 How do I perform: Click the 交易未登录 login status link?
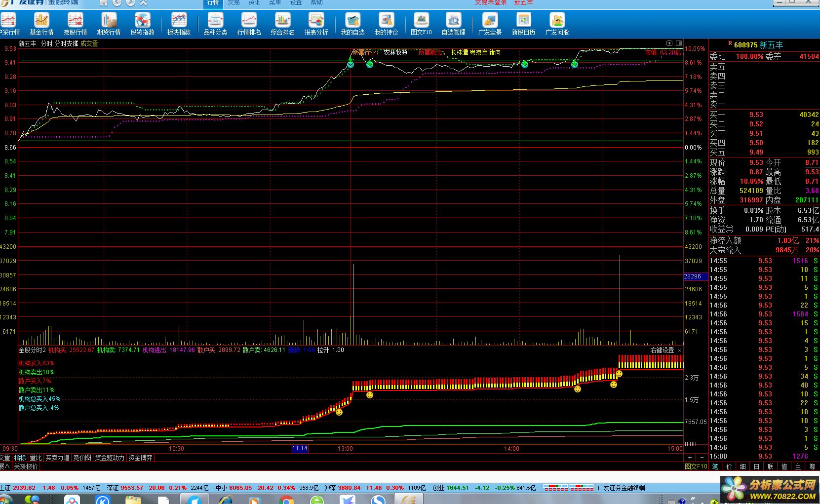tap(491, 2)
